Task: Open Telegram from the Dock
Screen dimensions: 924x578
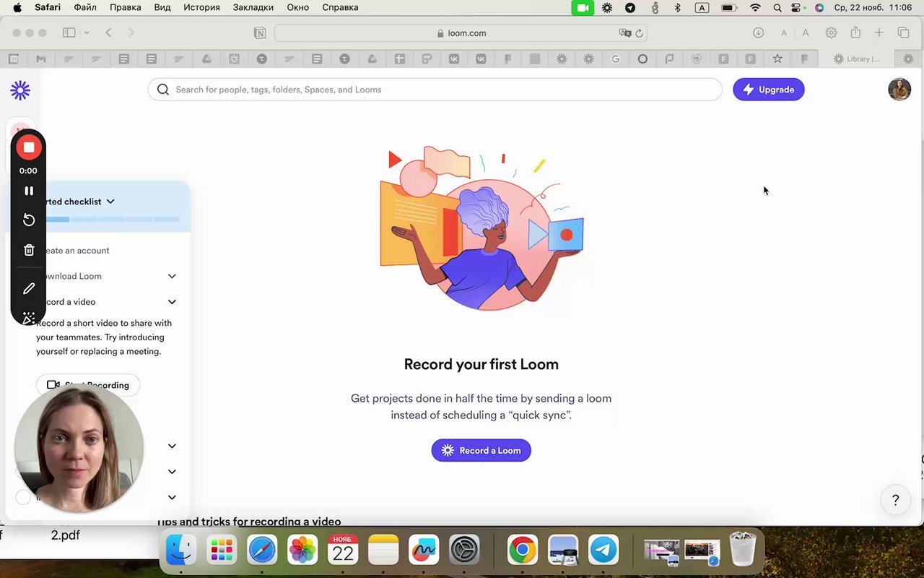Action: tap(603, 551)
